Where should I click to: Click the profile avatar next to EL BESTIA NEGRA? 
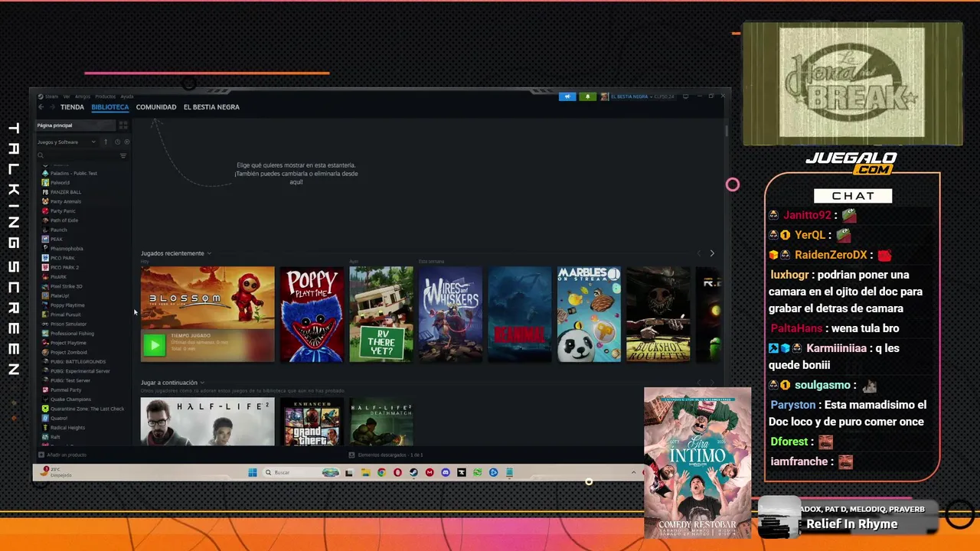tap(604, 96)
